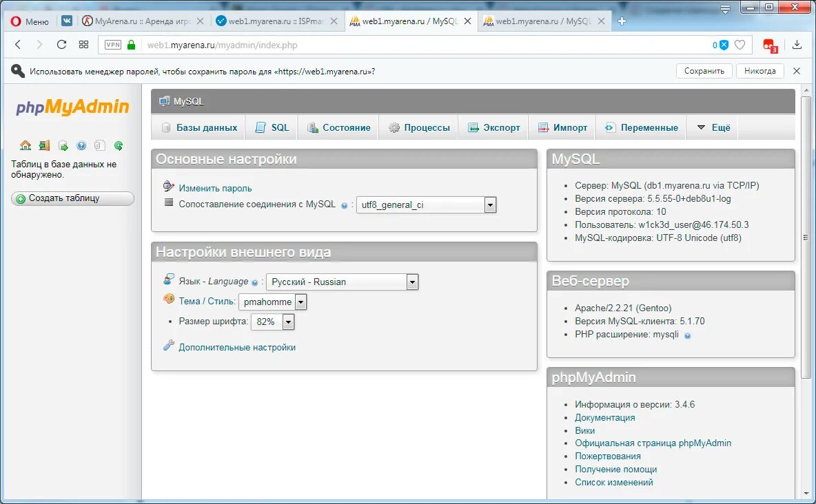Select text 'Версия сервера: 5.5.55-0+deb8u1-log'
Viewport: 816px width, 504px height.
653,199
